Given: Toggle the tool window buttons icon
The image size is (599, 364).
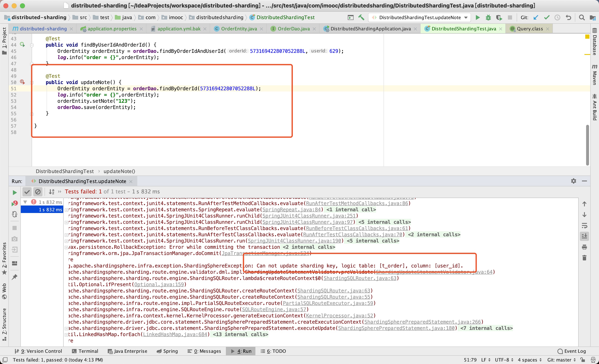Looking at the screenshot, I should click(5, 360).
